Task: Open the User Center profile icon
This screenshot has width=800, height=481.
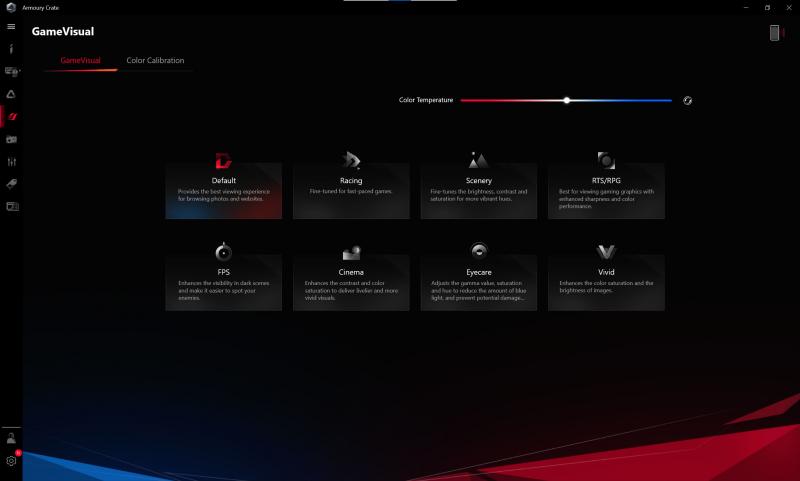Action: 11,438
